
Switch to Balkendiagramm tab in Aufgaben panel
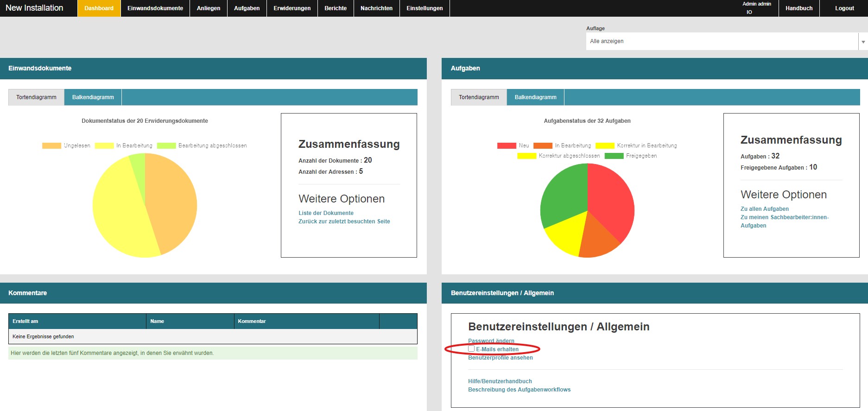[x=535, y=97]
